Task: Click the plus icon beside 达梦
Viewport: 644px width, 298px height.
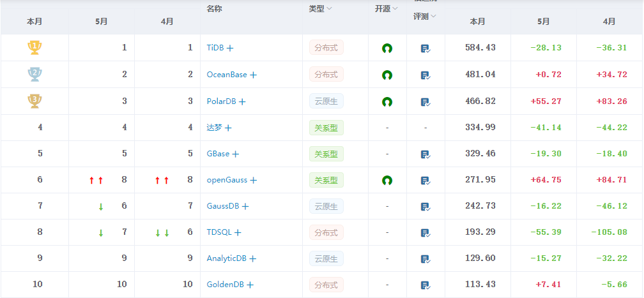Action: pos(228,128)
